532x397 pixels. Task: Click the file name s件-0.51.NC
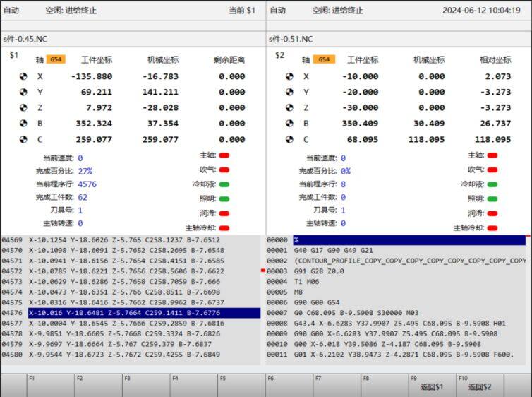[291, 39]
